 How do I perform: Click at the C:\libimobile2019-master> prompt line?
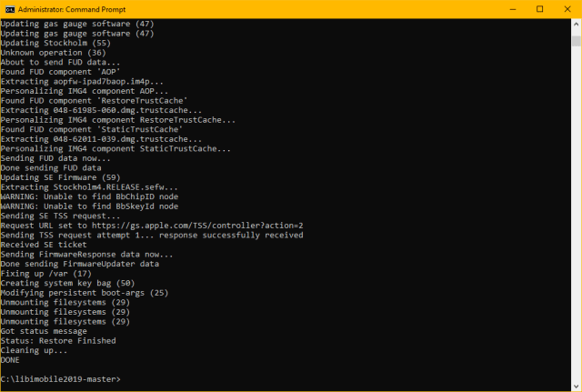(x=61, y=378)
